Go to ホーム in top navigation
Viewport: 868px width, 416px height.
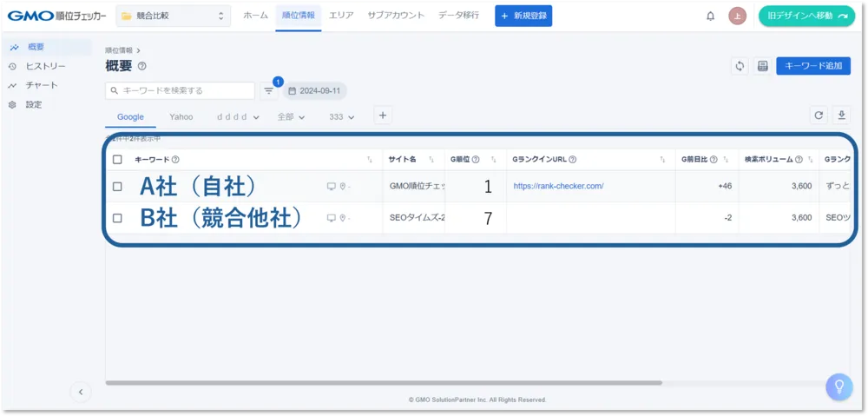pos(255,16)
